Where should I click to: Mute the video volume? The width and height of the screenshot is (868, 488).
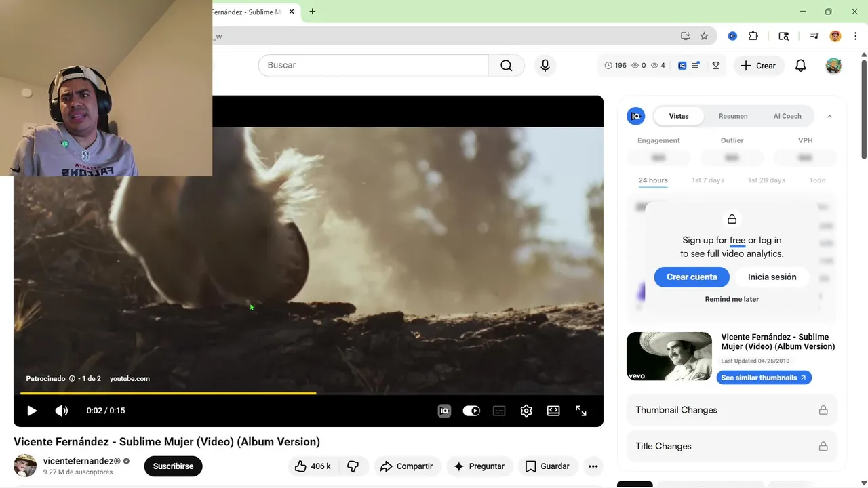(61, 411)
